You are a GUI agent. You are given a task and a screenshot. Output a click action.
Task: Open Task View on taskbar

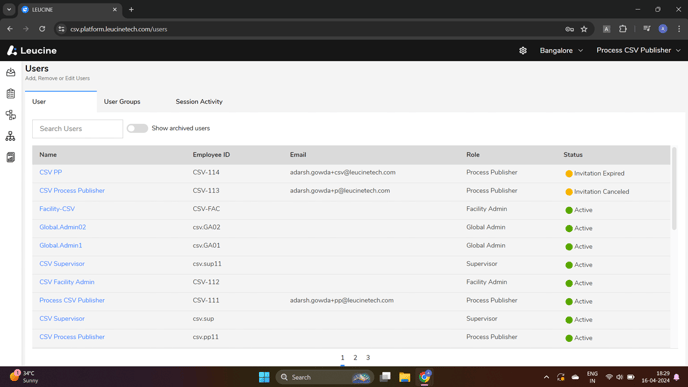(385, 377)
